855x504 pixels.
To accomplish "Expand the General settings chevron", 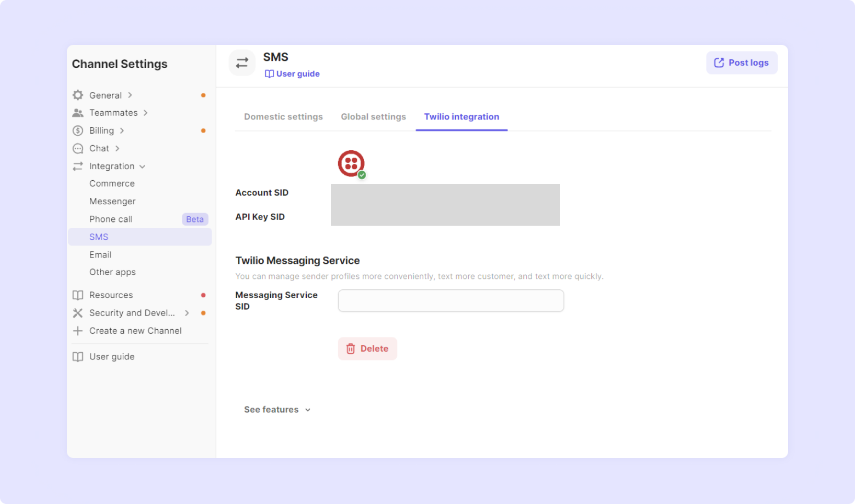I will point(130,95).
